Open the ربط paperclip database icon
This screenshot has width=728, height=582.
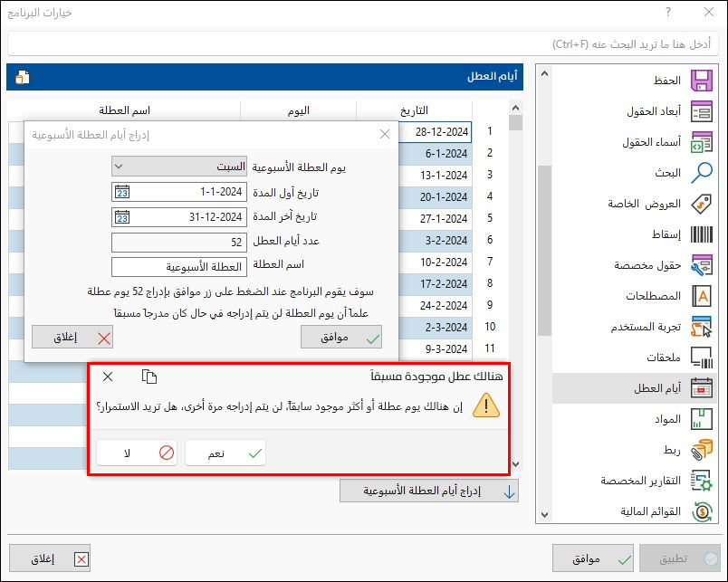coord(701,450)
